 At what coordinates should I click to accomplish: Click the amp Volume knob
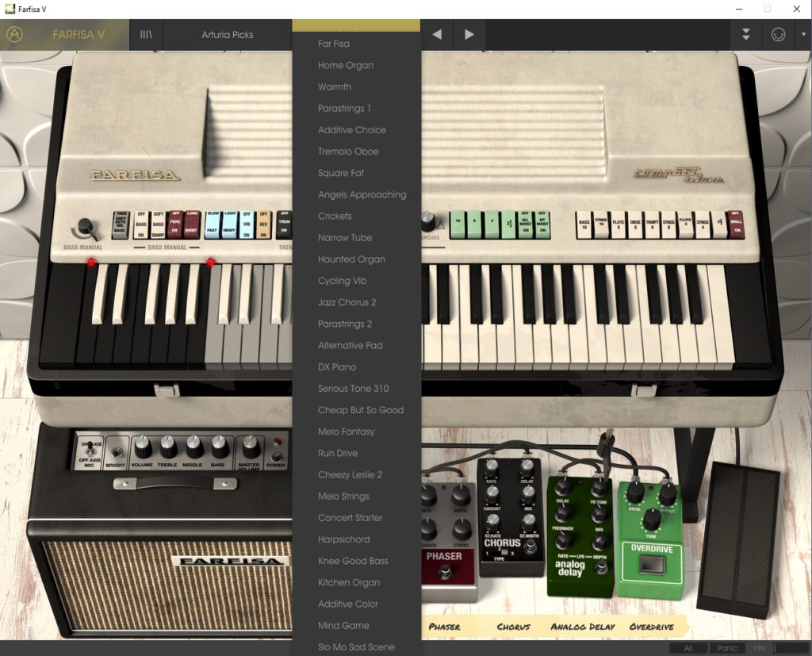coord(142,447)
